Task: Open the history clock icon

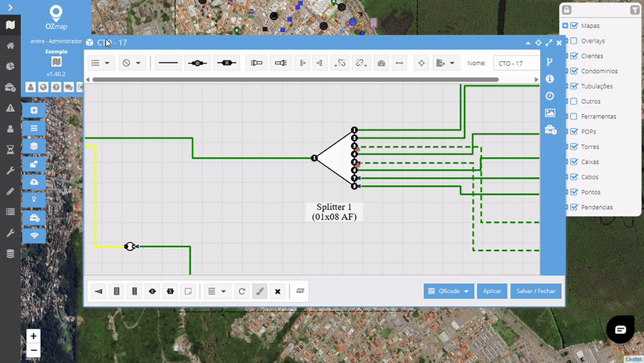Action: (x=550, y=96)
